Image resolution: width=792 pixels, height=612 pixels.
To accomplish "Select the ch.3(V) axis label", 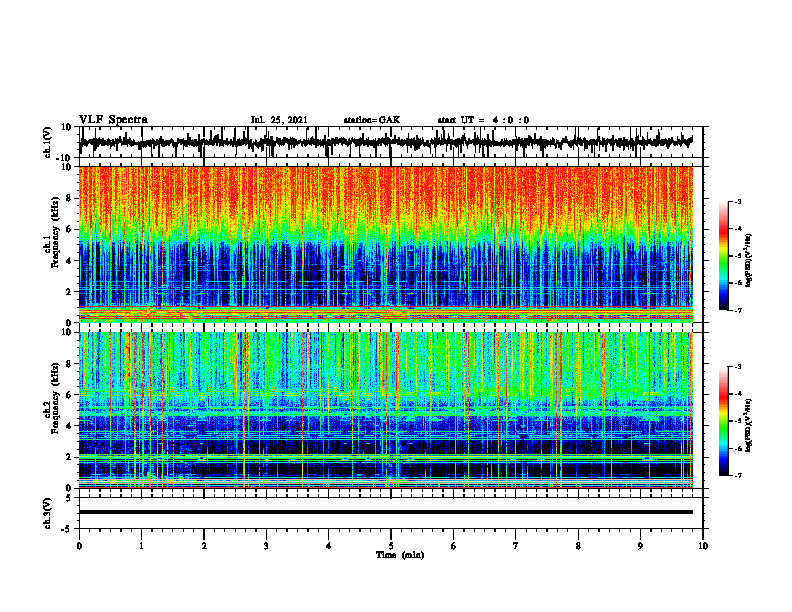I will [47, 513].
